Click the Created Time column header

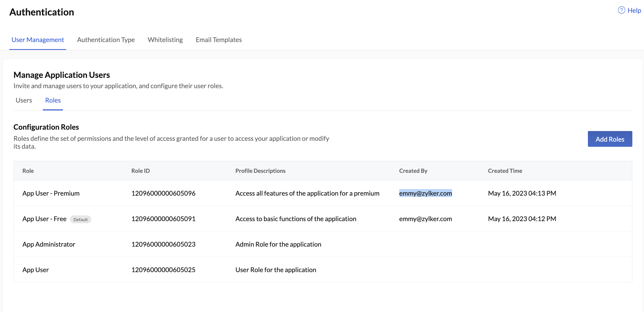pos(505,171)
